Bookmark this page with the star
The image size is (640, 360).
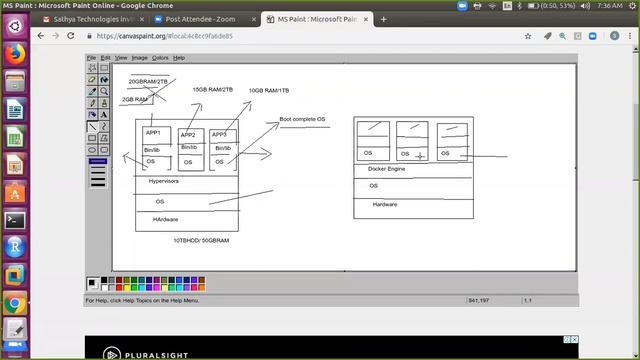pos(528,36)
